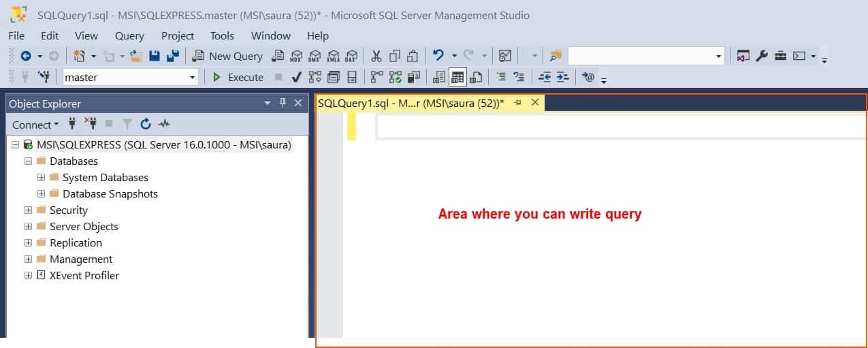Click the Paste clipboard icon
This screenshot has width=868, height=348.
tap(413, 56)
